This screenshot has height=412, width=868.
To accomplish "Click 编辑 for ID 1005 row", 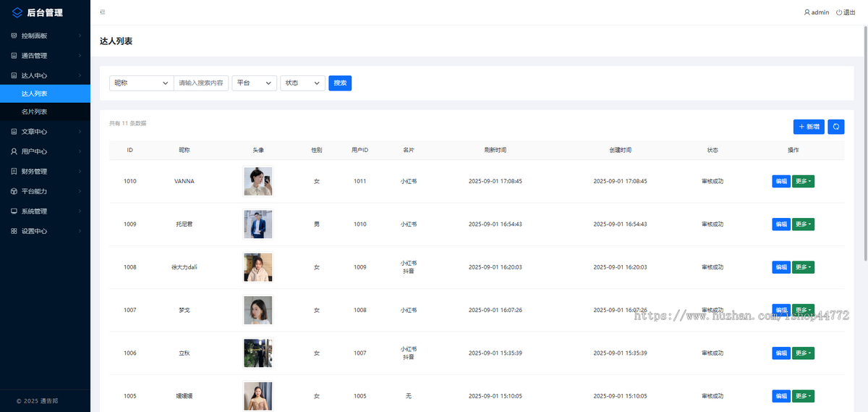I will [781, 396].
